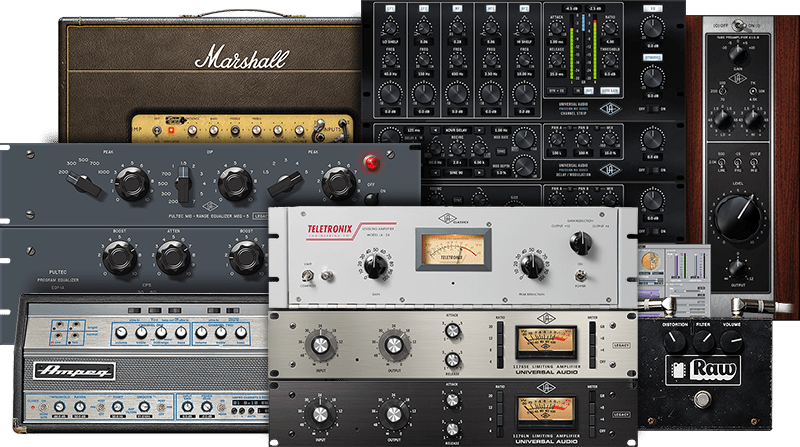Click the right arrow beside XOVR DELAY
Screen dimensions: 800x447
[x=479, y=130]
